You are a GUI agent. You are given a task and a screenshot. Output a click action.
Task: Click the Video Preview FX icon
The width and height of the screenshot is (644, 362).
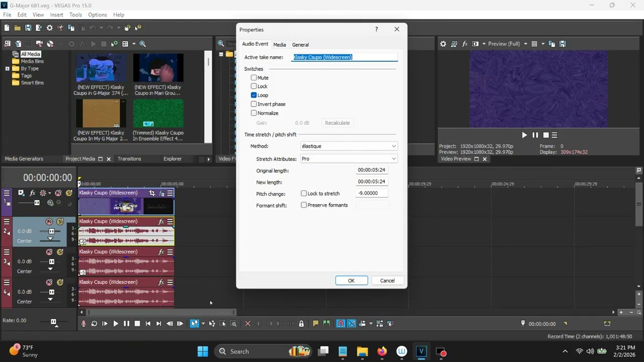point(465,44)
